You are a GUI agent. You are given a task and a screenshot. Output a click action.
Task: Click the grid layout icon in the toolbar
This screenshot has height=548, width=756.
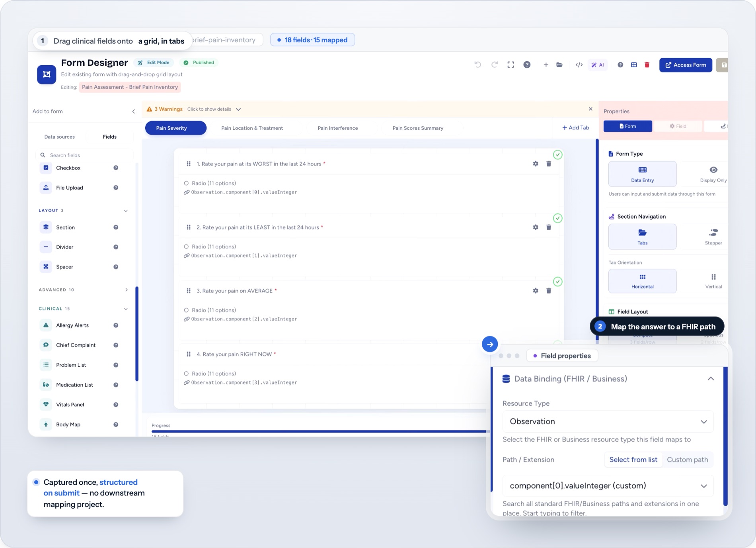pos(634,65)
